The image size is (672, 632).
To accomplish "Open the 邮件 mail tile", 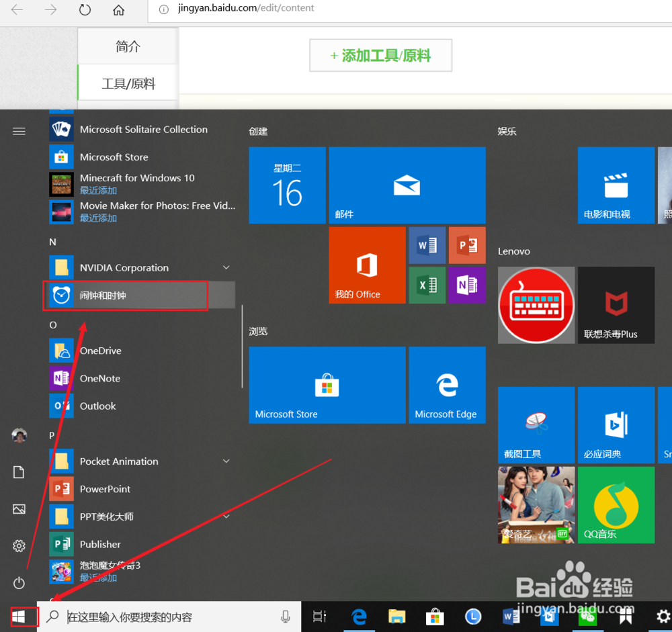I will 407,185.
